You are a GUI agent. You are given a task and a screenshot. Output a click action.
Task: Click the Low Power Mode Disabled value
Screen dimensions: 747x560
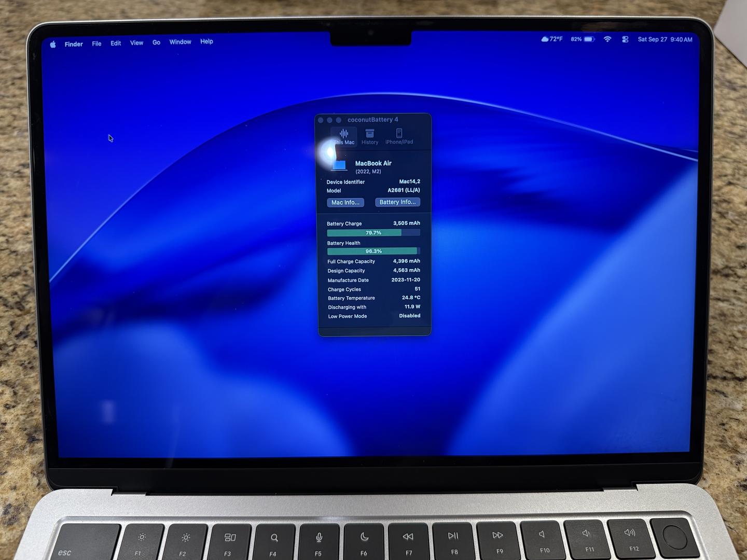tap(410, 316)
